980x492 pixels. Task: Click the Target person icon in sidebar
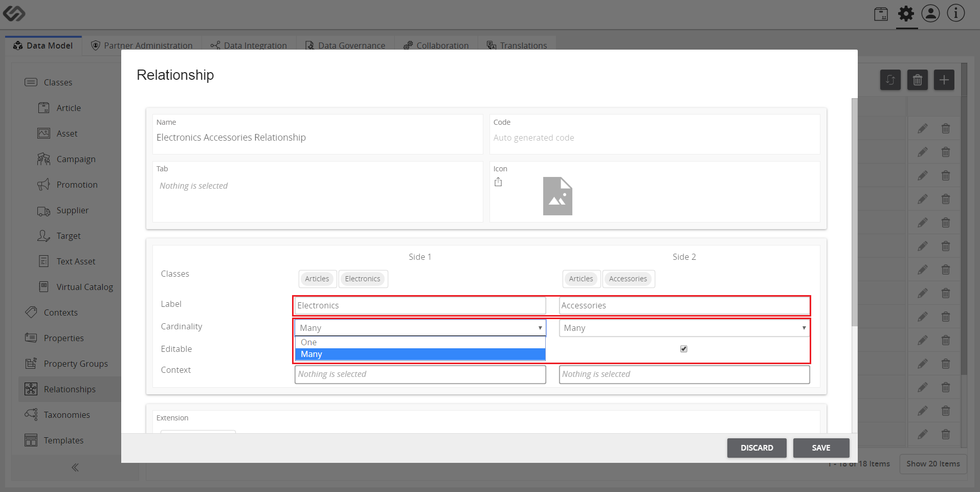pos(43,236)
